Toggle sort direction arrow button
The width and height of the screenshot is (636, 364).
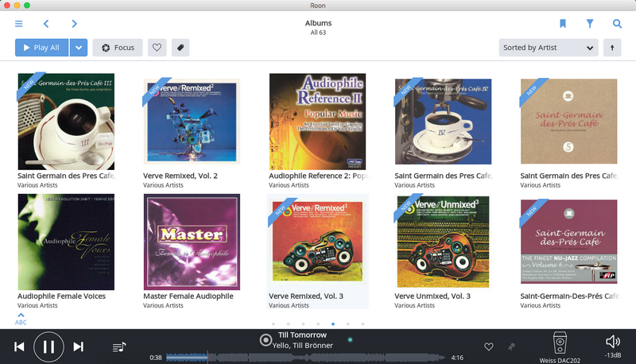[x=612, y=48]
